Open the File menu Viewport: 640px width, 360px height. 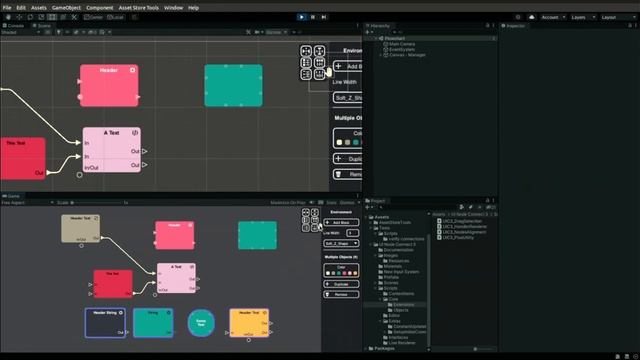point(7,7)
